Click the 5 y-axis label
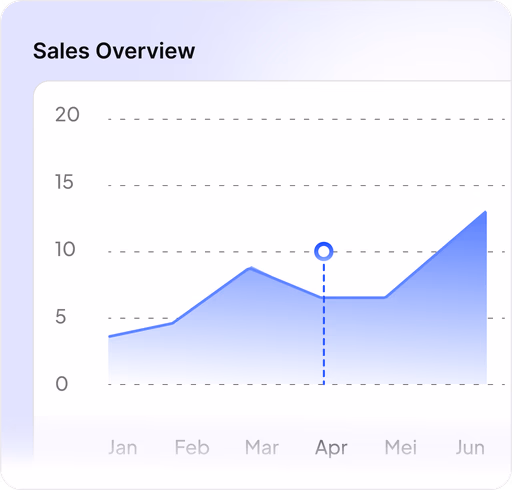This screenshot has width=512, height=490. coord(60,316)
